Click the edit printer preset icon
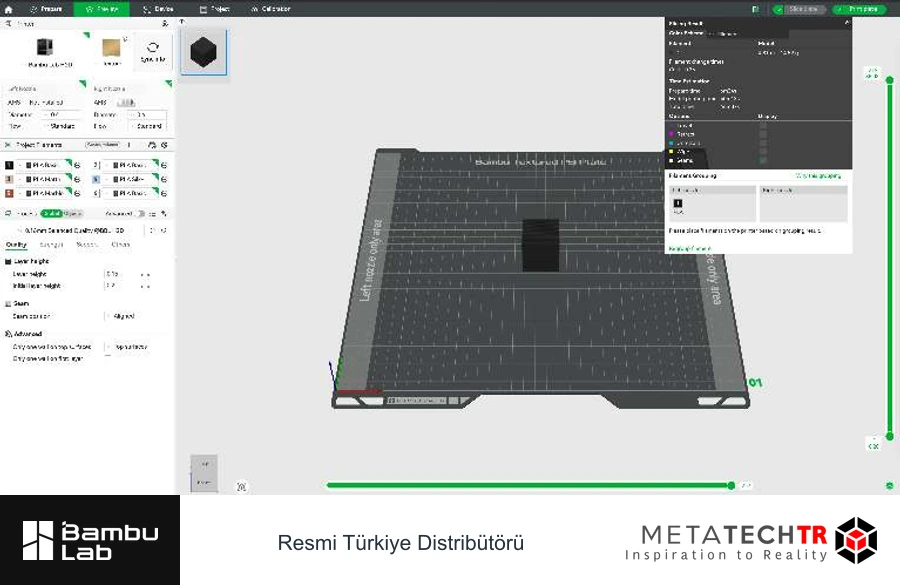The image size is (900, 585). coord(165,24)
